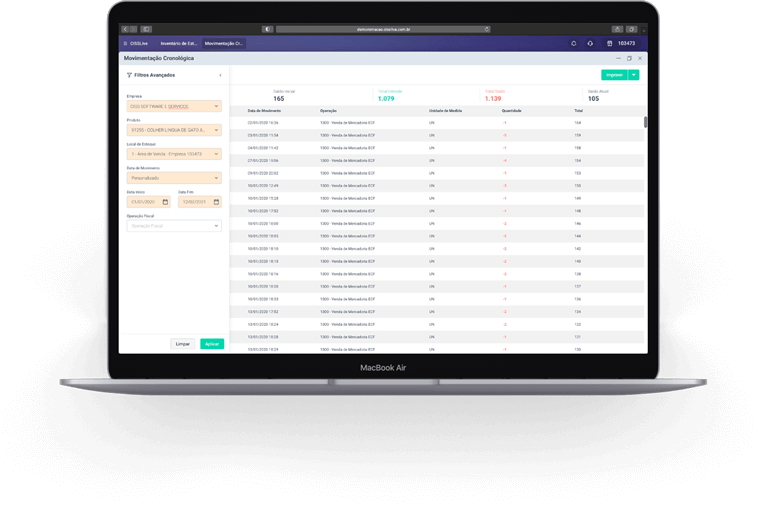Screen dimensions: 760x505
Task: Expand the Imprimir button arrow menu
Action: click(x=633, y=75)
